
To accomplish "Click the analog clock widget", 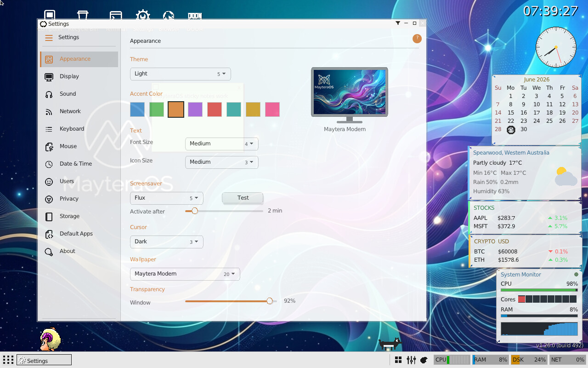I will (x=556, y=47).
